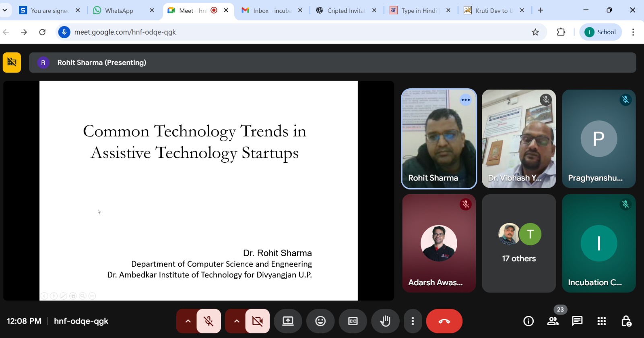Toggle closed captions on

tap(353, 321)
